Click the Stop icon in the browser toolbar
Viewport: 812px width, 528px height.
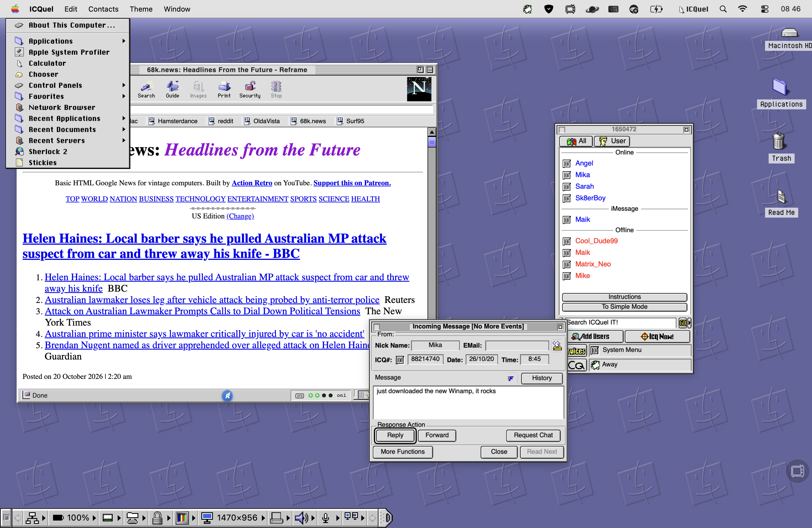[276, 90]
